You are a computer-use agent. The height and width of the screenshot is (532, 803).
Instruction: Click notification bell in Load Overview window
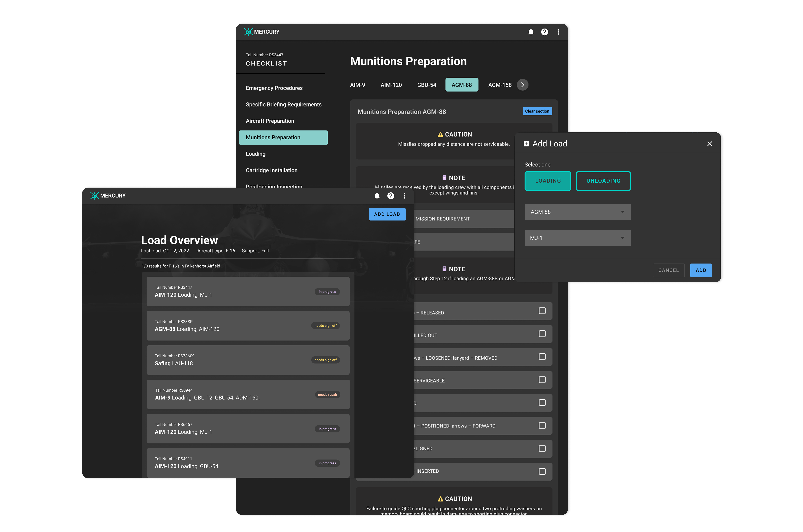[377, 196]
